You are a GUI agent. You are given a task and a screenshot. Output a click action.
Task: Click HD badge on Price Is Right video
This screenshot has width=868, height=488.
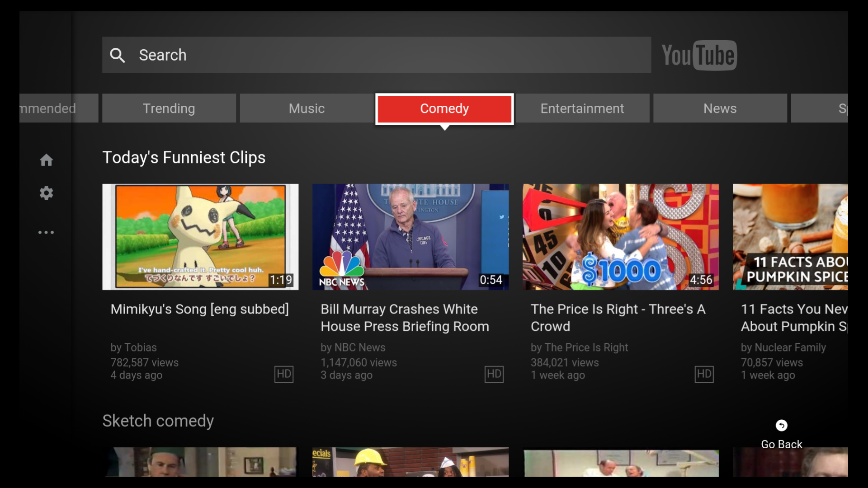coord(704,374)
